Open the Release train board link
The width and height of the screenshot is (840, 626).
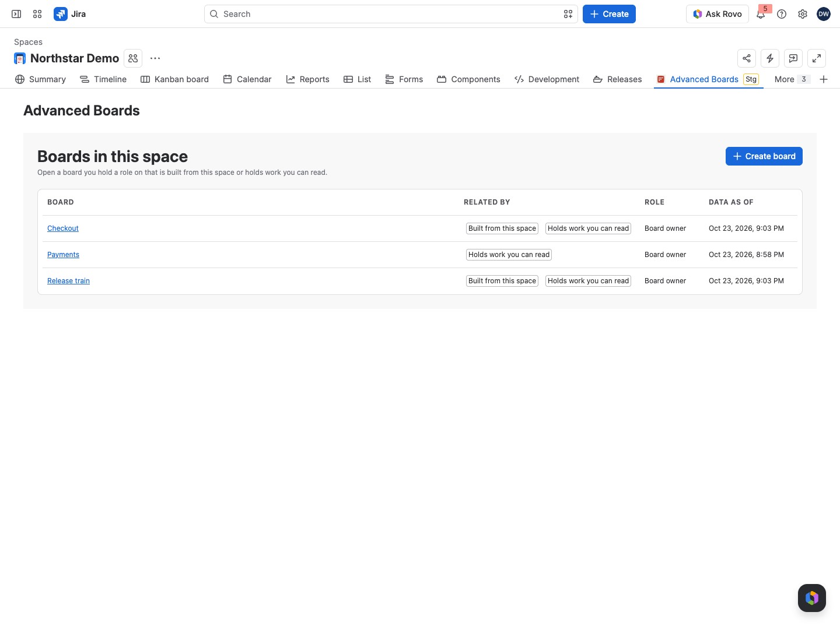click(x=68, y=281)
